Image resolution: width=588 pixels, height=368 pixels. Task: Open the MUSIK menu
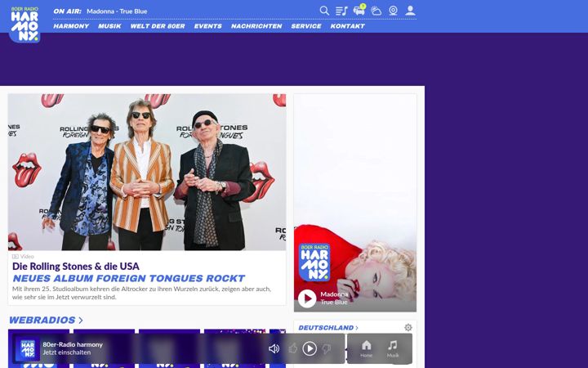pyautogui.click(x=109, y=26)
